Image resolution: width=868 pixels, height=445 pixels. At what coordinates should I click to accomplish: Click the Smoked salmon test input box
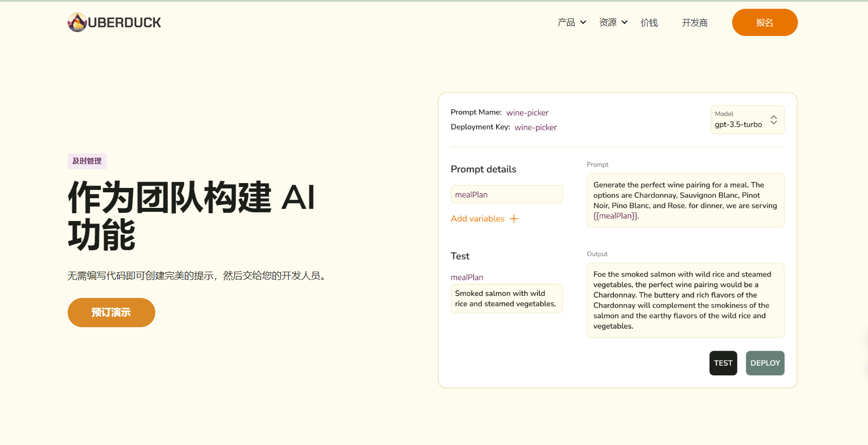click(506, 298)
